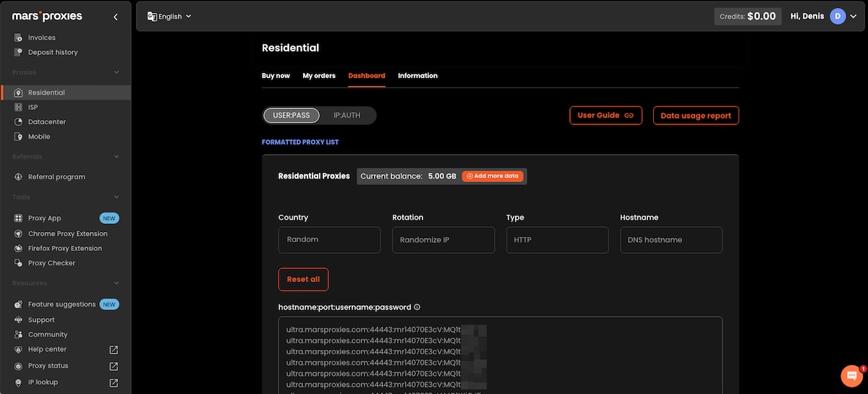Switch to IP:AUTH authentication mode
The image size is (868, 394).
[x=347, y=115]
